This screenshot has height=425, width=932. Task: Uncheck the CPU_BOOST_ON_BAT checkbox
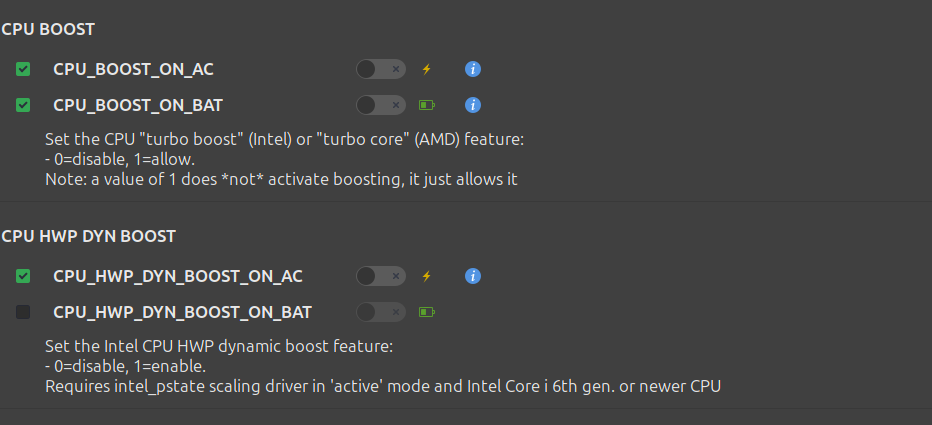coord(23,104)
